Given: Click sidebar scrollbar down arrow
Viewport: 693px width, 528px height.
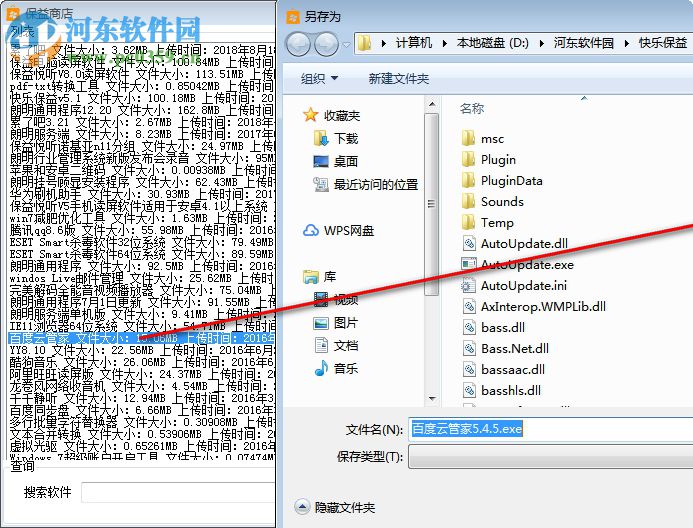Looking at the screenshot, I should click(x=432, y=399).
